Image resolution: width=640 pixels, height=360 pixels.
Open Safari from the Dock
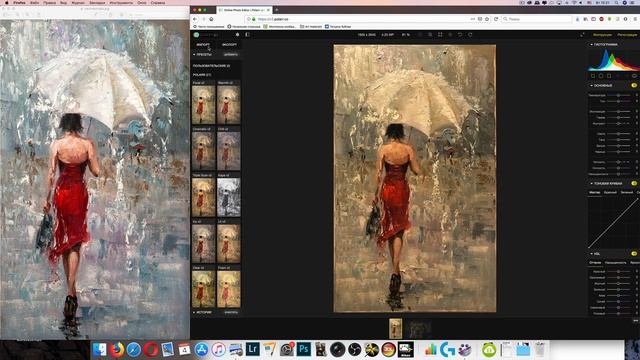[x=133, y=350]
